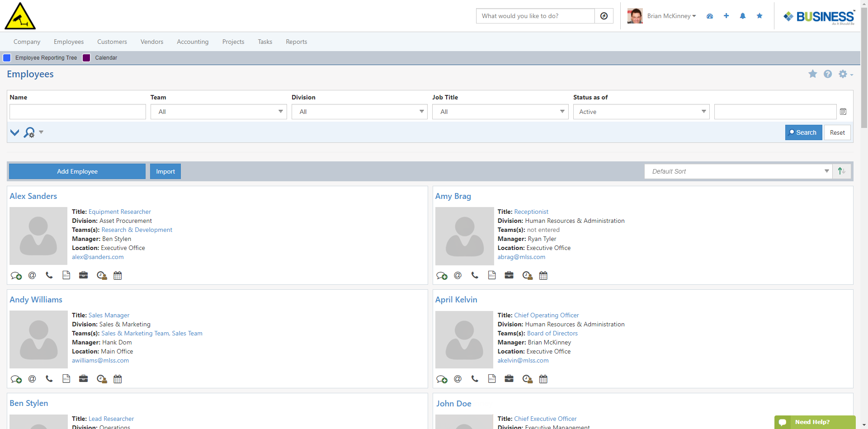Open the Brian McKinney user menu

671,16
